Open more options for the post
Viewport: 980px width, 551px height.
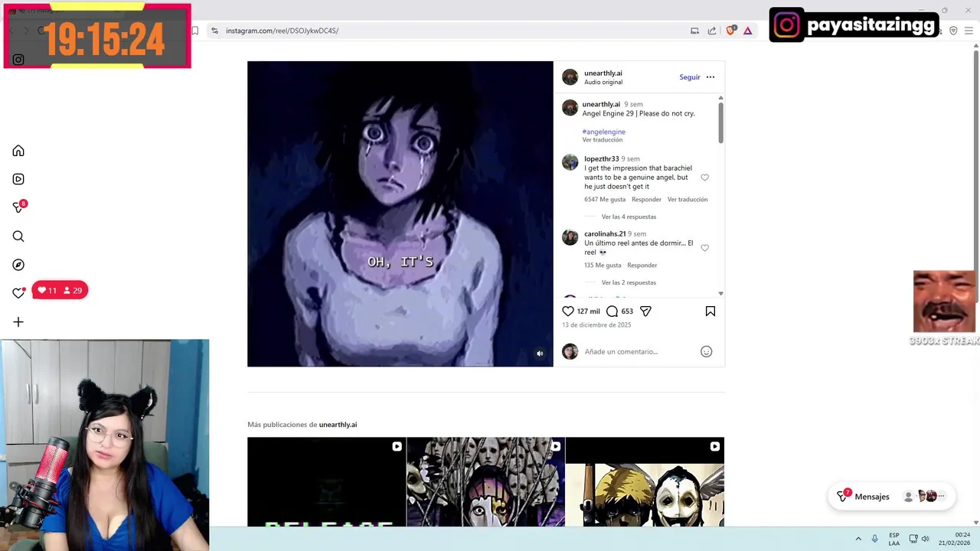pyautogui.click(x=710, y=77)
